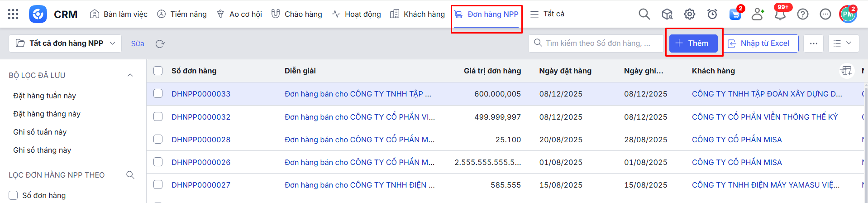Open the settings gear
The image size is (868, 203).
tap(690, 14)
